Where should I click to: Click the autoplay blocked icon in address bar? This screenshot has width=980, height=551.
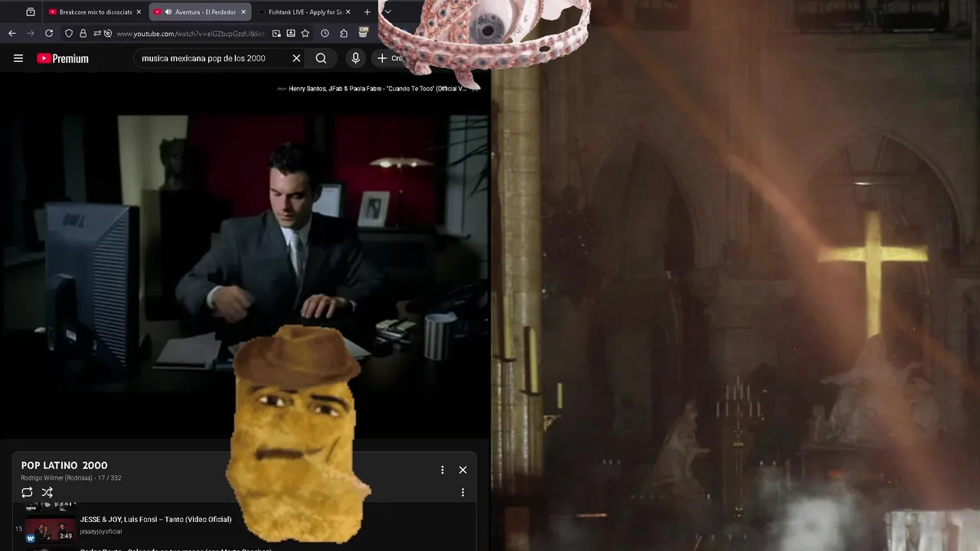pos(108,34)
